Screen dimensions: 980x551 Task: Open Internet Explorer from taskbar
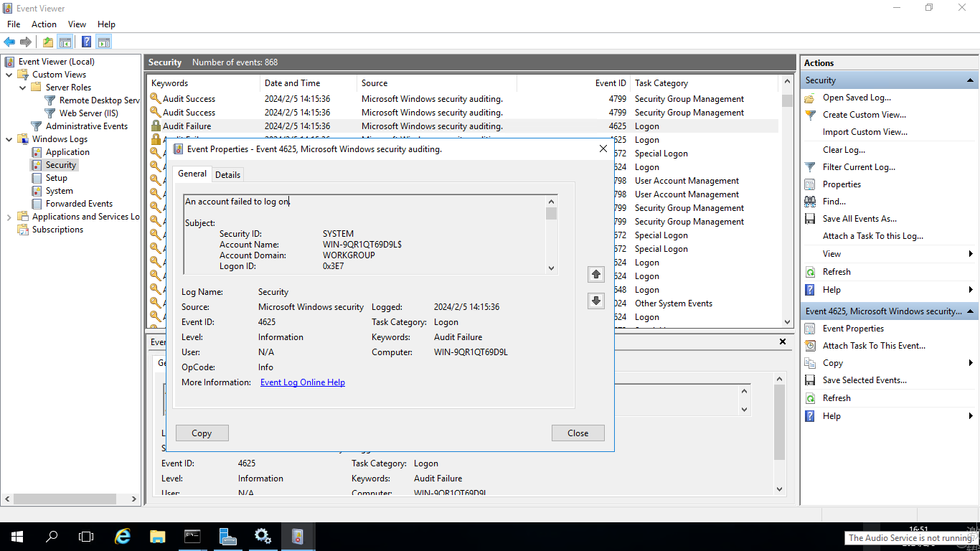coord(123,536)
